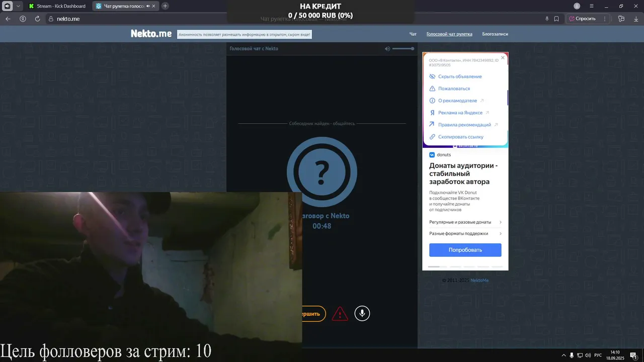Click the Nekto.me logo
The image size is (644, 362).
tap(151, 34)
